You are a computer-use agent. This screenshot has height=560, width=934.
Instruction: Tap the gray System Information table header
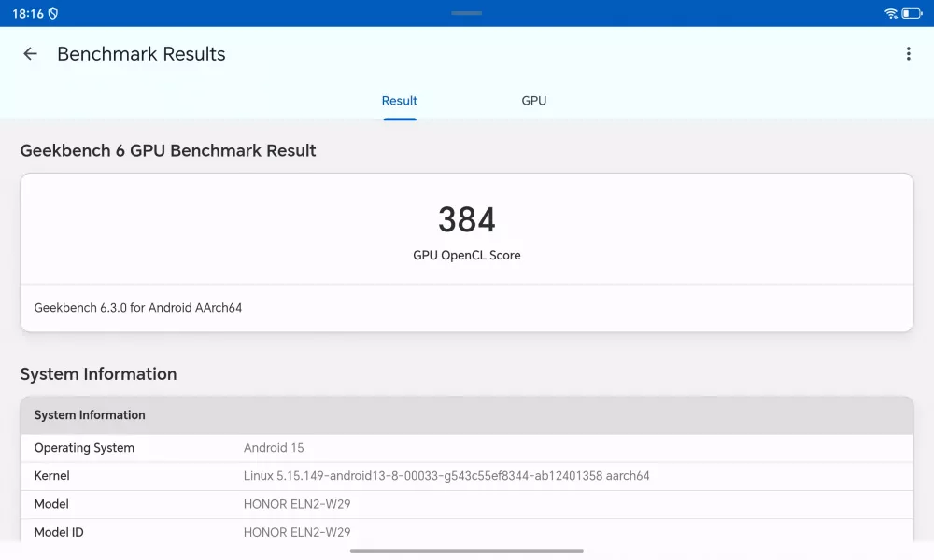[467, 415]
